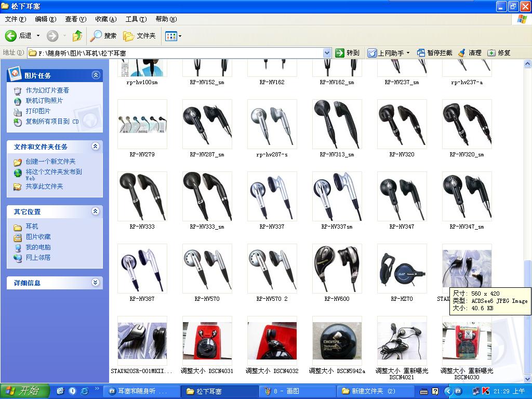Go up one folder level icon
Viewport: 532px width, 399px height.
pos(77,36)
